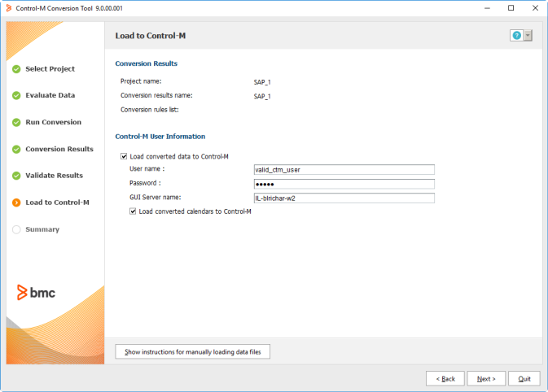The width and height of the screenshot is (548, 392).
Task: Maximize the Conversion Tool window
Action: (x=511, y=8)
